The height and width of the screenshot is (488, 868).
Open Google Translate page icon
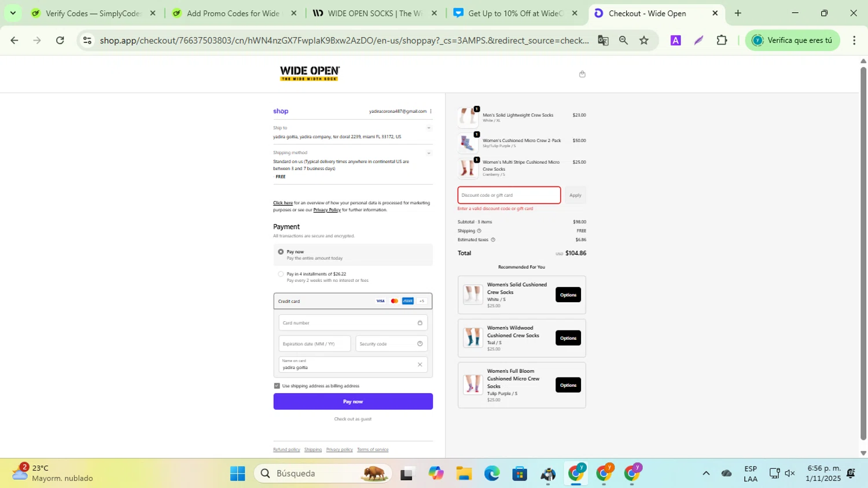603,40
